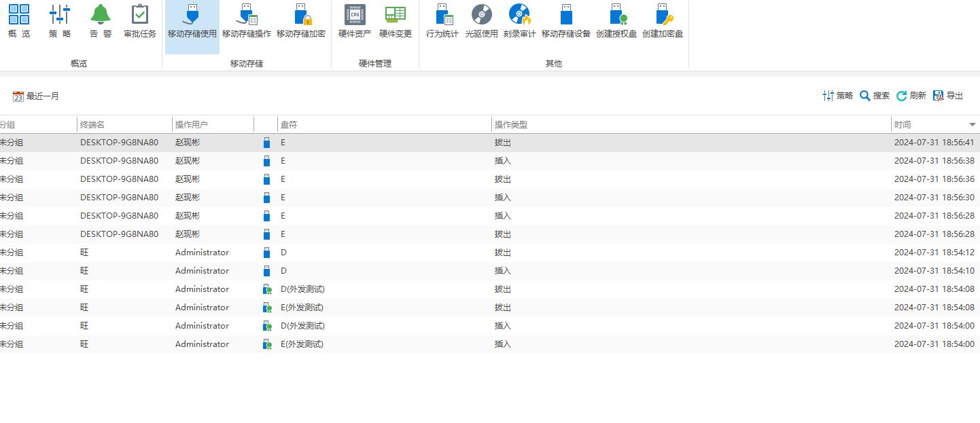Open 硬件资产 hardware assets

point(355,21)
